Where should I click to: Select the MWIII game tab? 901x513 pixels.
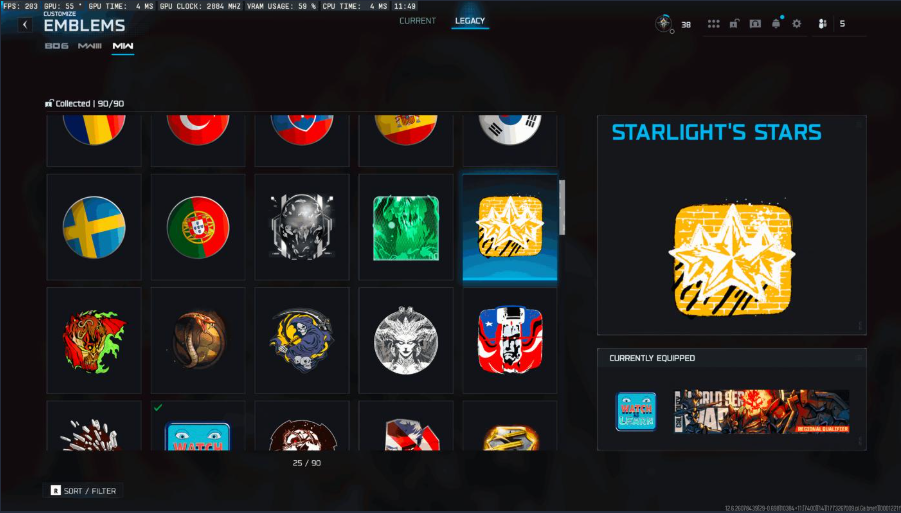pos(90,46)
